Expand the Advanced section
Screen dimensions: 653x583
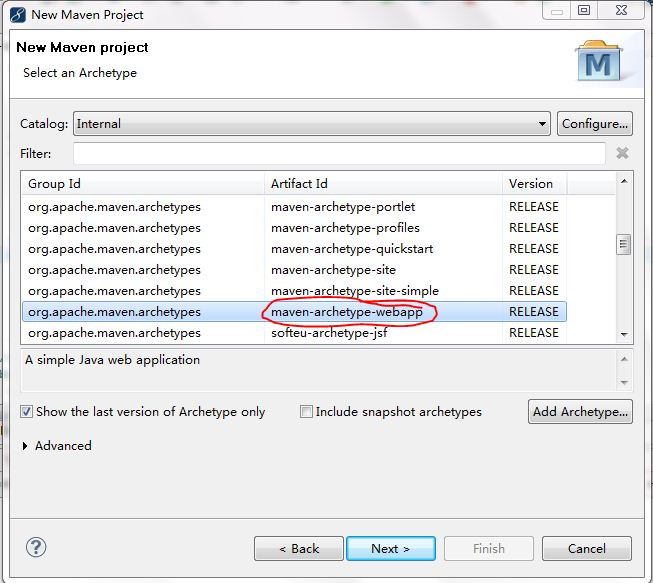(x=25, y=446)
